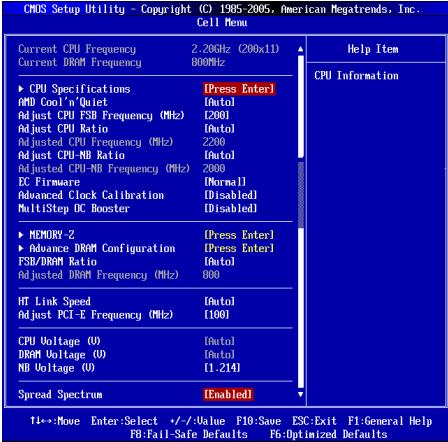448x442 pixels.
Task: Select MultiStep OC Booster option
Action: click(74, 209)
